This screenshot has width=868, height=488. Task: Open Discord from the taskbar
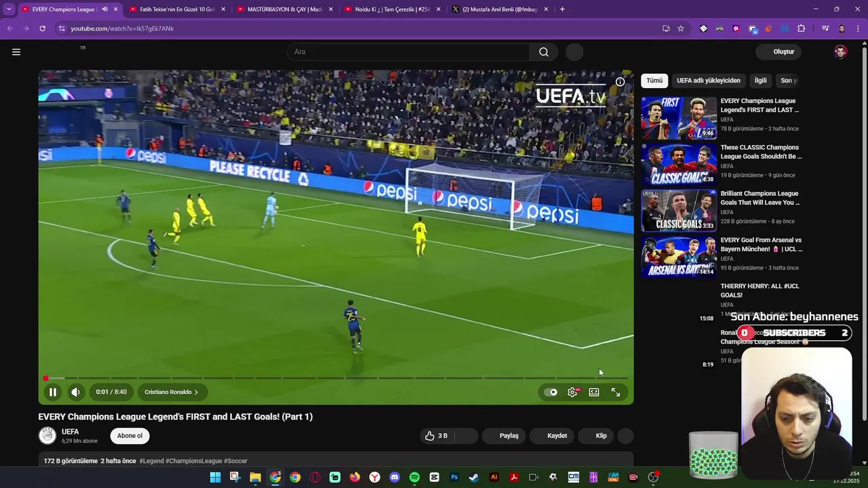[x=395, y=477]
